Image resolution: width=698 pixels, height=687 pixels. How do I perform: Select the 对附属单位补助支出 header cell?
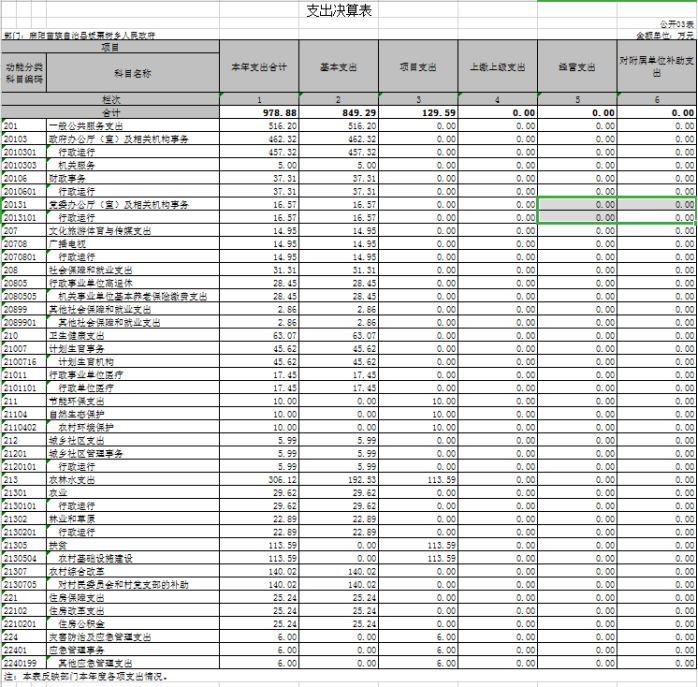(x=657, y=66)
